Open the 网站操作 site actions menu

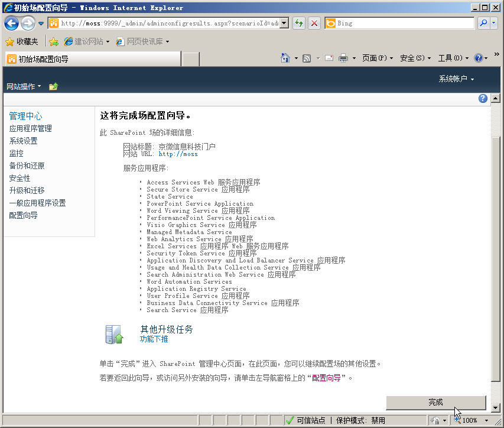[24, 86]
